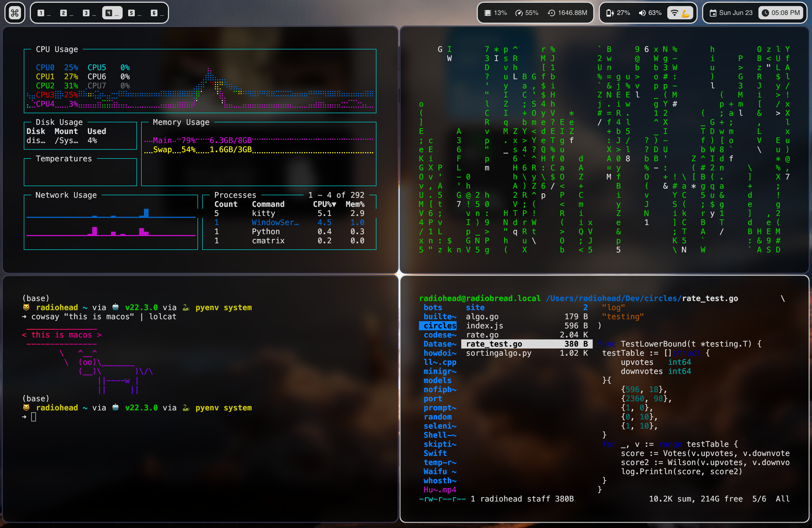Viewport: 812px width, 528px height.
Task: Open the calendar date Sun Jun 23
Action: coord(731,13)
